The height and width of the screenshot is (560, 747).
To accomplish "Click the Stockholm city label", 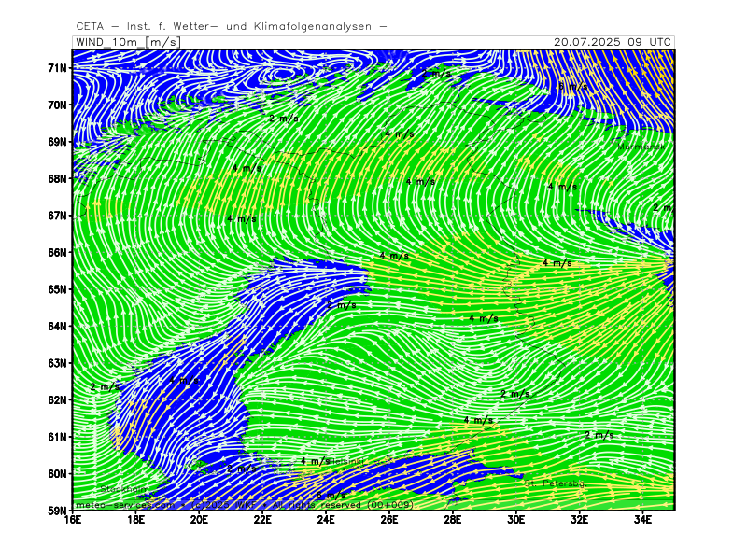I will tap(125, 489).
